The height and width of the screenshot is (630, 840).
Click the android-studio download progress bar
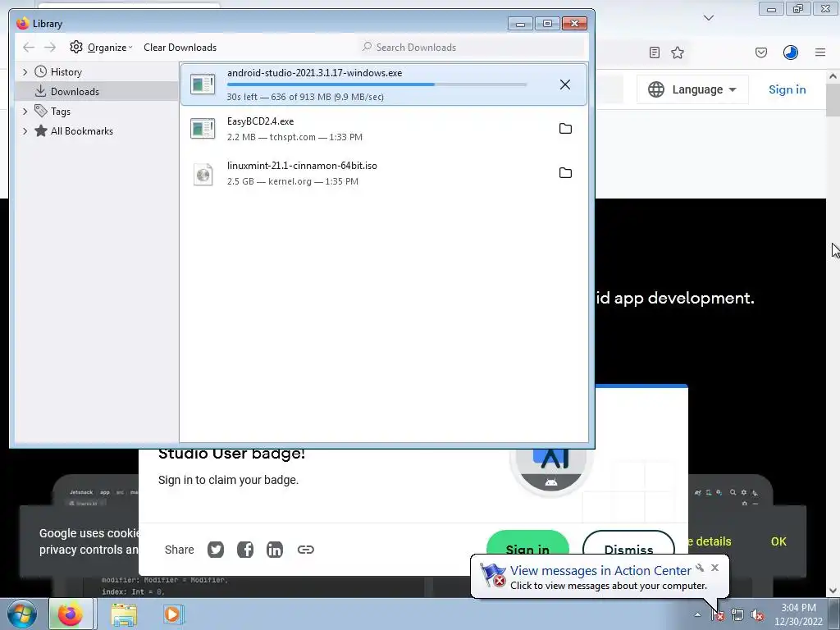click(x=377, y=84)
